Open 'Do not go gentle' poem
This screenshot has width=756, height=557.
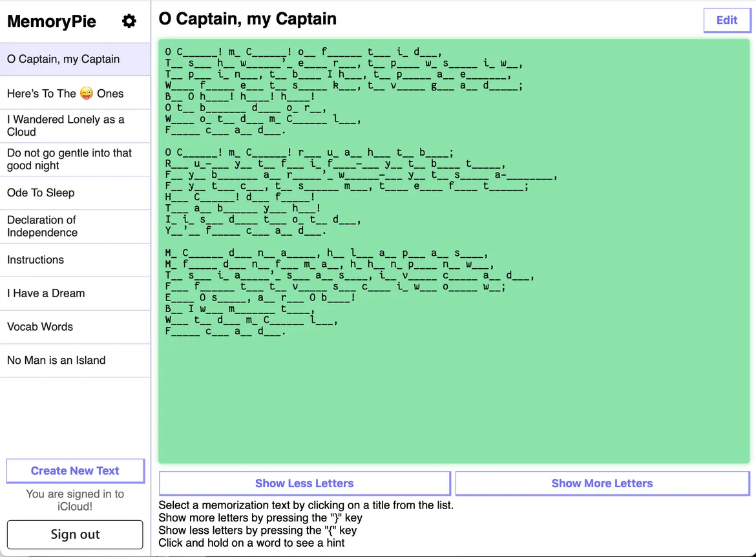click(69, 159)
